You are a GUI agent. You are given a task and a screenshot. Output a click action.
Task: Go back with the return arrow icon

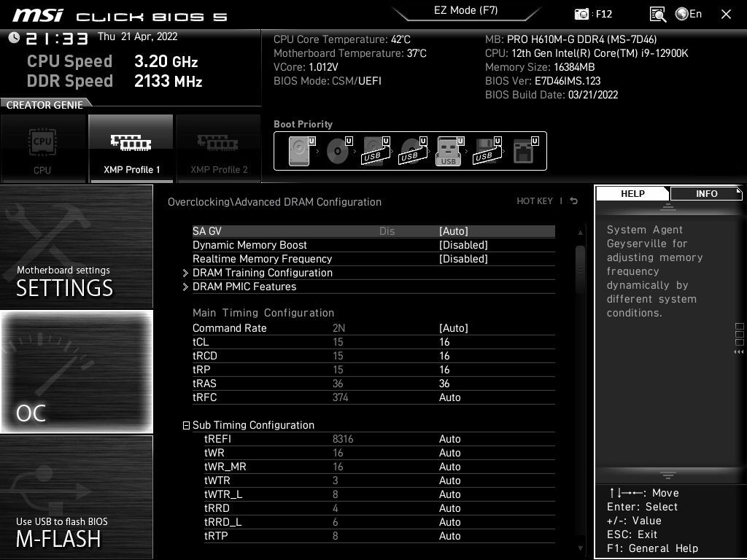pos(574,201)
